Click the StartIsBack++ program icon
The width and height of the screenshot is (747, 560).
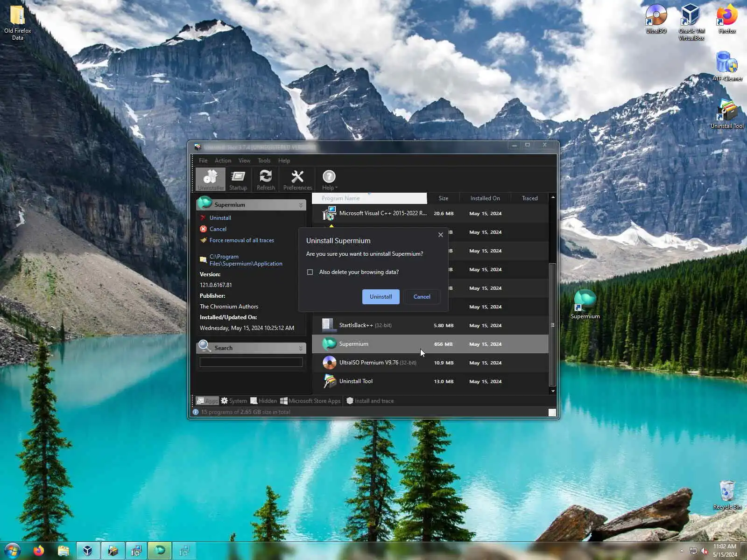(328, 325)
